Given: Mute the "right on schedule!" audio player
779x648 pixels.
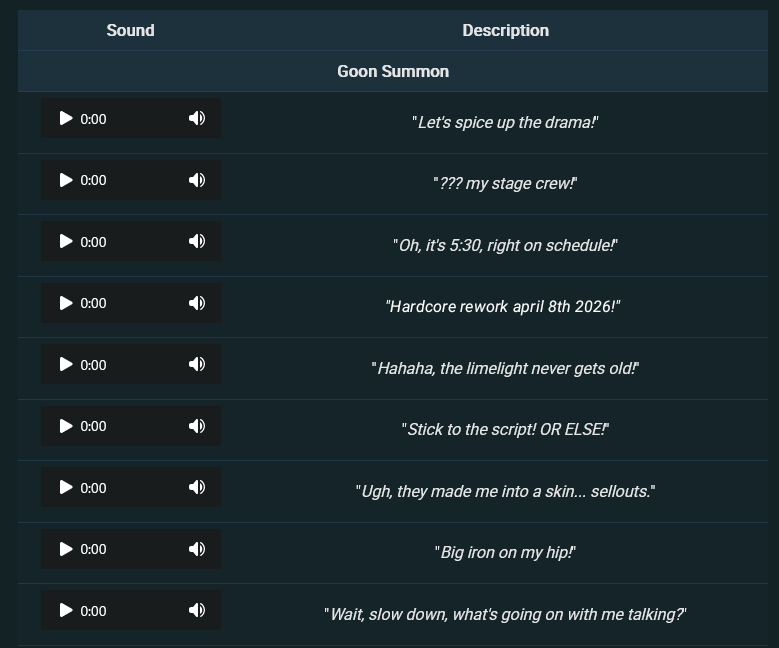Looking at the screenshot, I should point(197,242).
